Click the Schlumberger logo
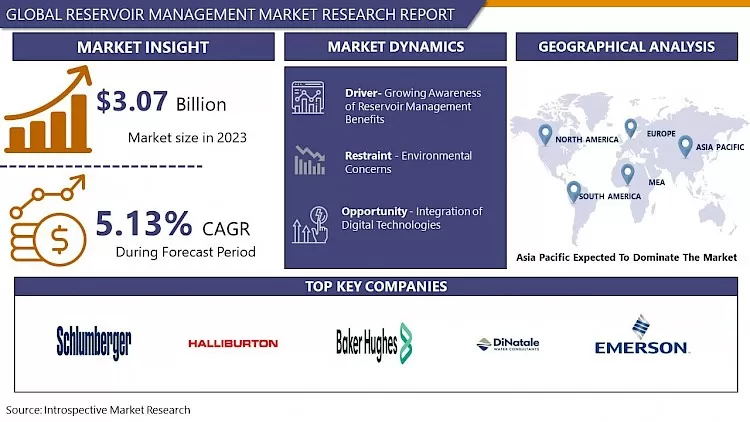Screen dimensions: 750x422 [94, 343]
